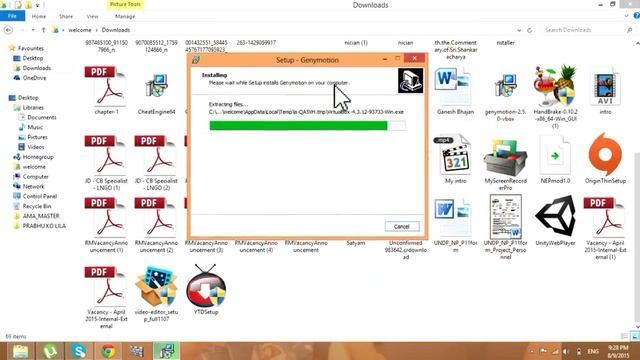Open the Manage ribbon tab
The image size is (640, 360).
(x=125, y=16)
